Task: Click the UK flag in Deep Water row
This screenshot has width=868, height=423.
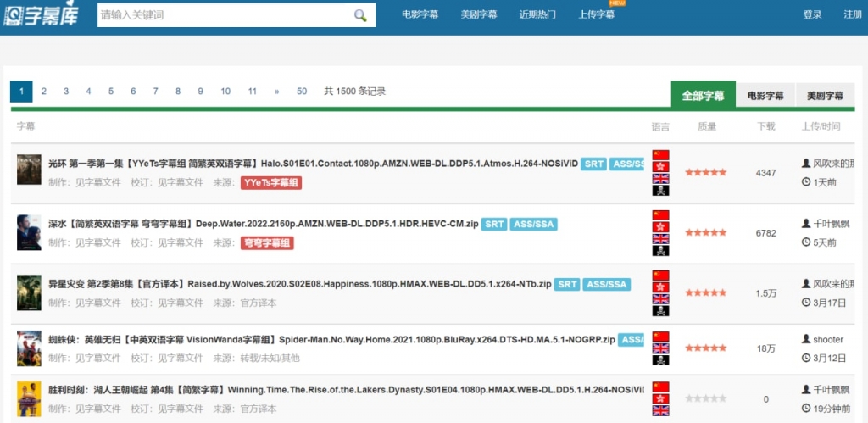Action: click(660, 239)
